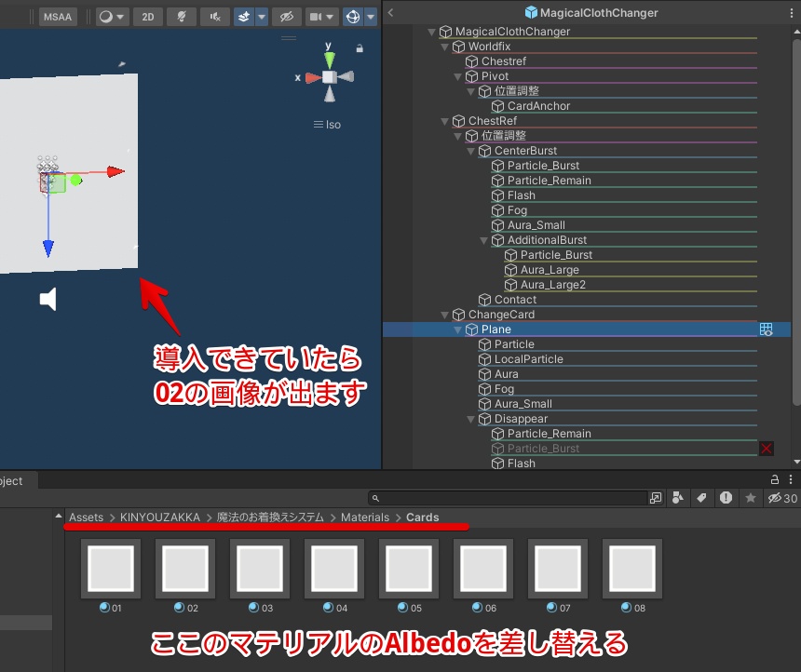
Task: Select material thumbnail 08
Action: coord(632,569)
